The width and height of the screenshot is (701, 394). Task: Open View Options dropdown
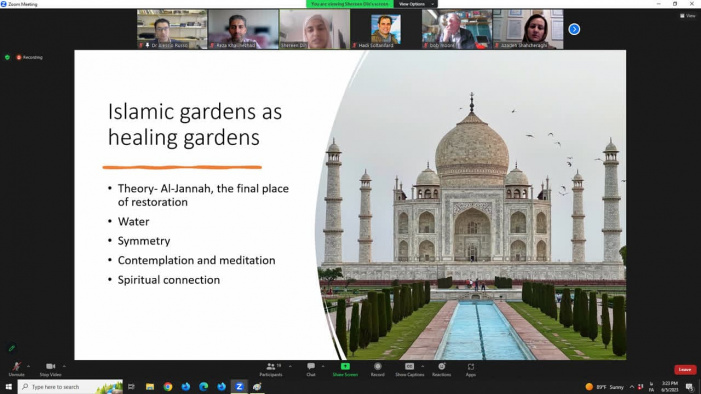click(x=416, y=4)
